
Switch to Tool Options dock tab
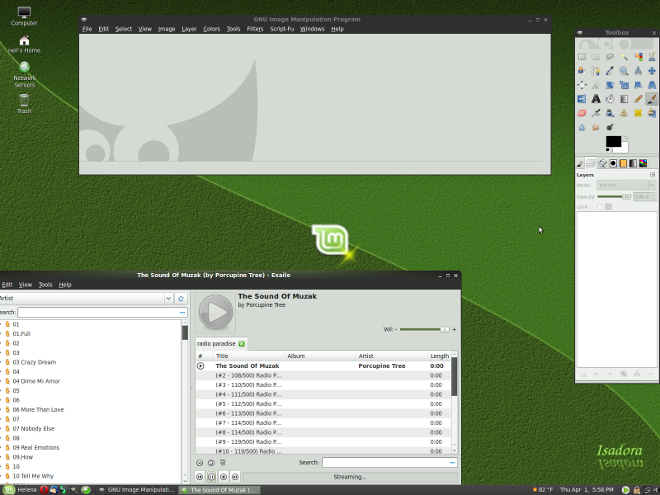580,163
